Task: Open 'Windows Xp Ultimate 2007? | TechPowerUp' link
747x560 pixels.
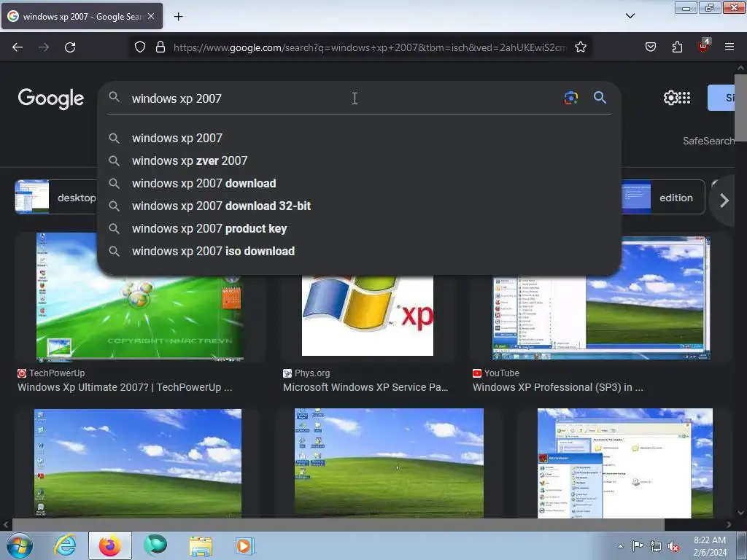Action: click(x=125, y=388)
